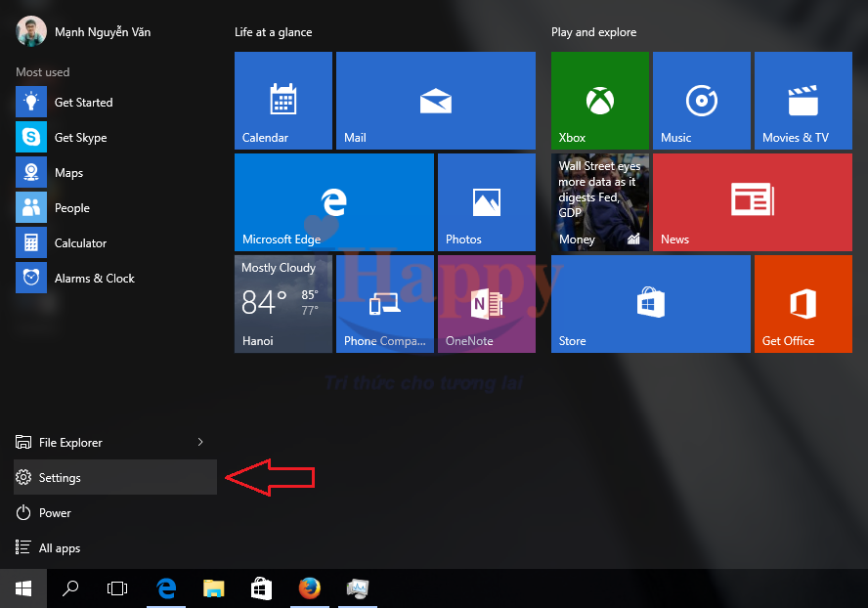Launch the OneNote tile

point(487,304)
